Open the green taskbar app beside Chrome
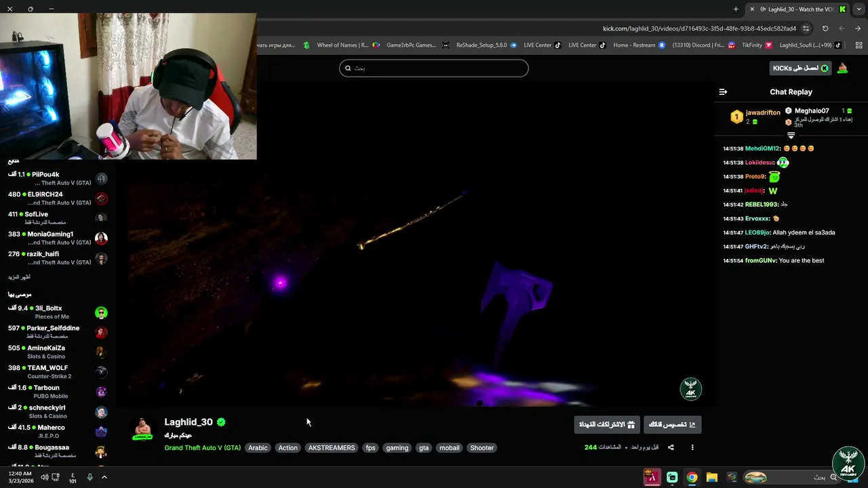 pyautogui.click(x=672, y=477)
